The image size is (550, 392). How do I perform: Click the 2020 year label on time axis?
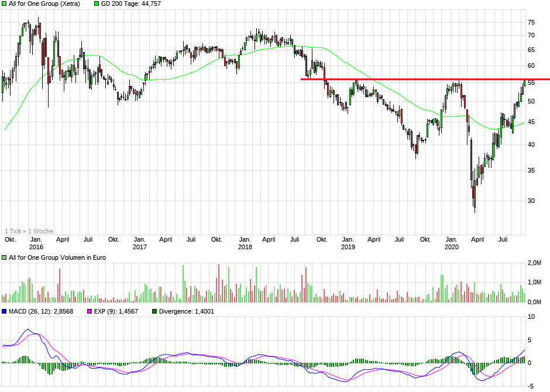pyautogui.click(x=452, y=247)
